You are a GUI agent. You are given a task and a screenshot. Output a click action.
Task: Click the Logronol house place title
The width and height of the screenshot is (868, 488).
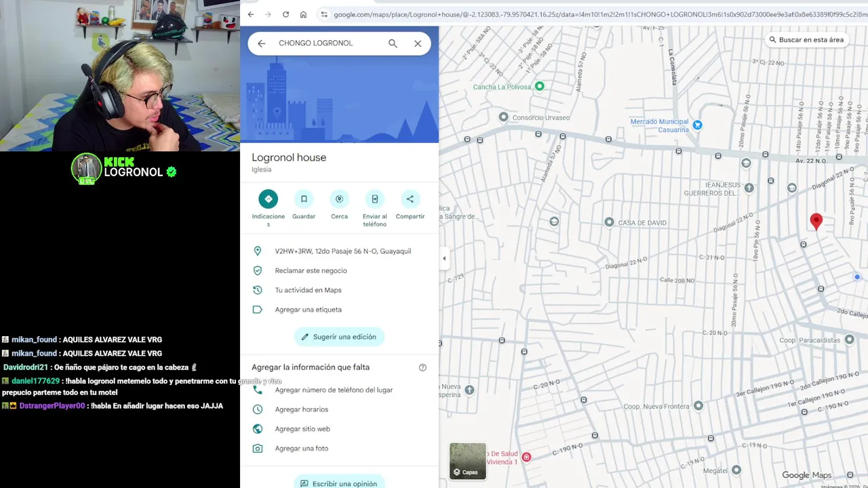coord(289,157)
